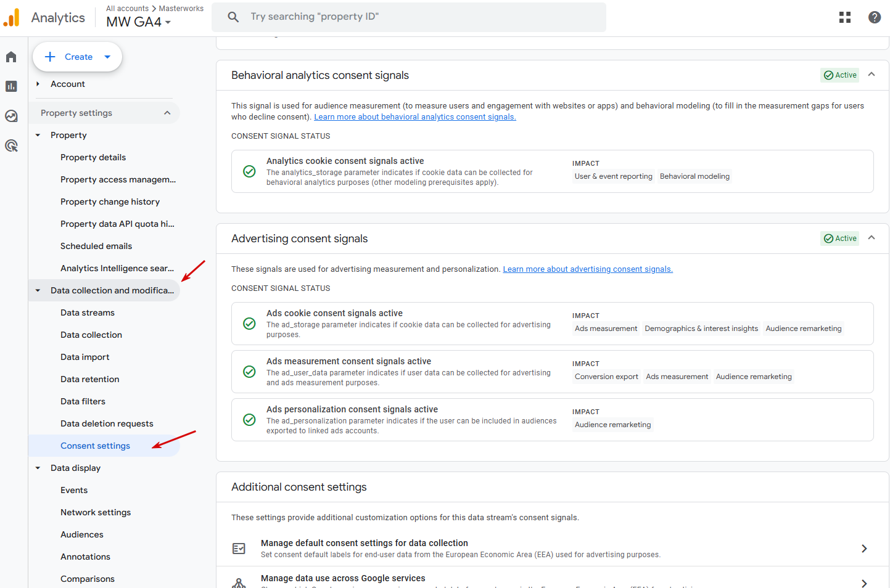Open Scheduled emails in sidebar
The height and width of the screenshot is (588, 890).
pos(96,246)
